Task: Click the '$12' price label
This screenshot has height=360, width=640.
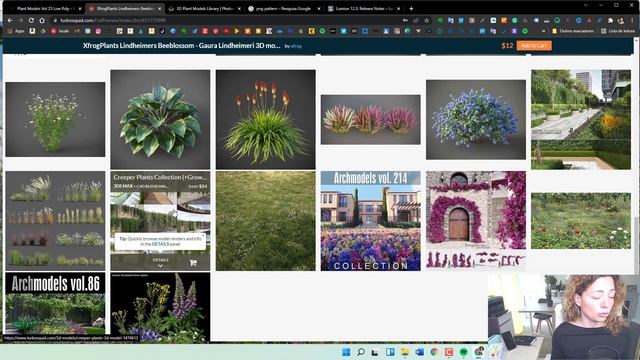Action: point(507,46)
